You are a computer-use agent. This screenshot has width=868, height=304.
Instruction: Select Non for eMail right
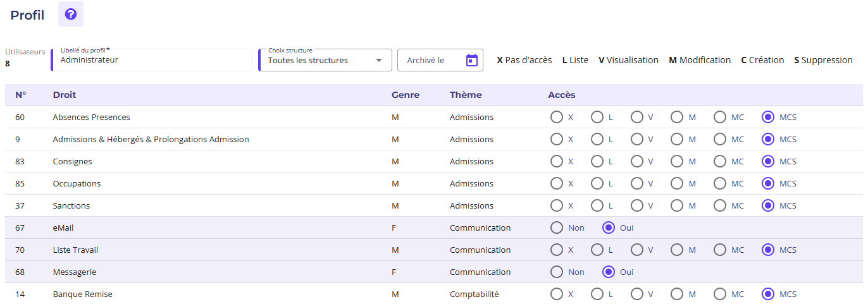(557, 228)
